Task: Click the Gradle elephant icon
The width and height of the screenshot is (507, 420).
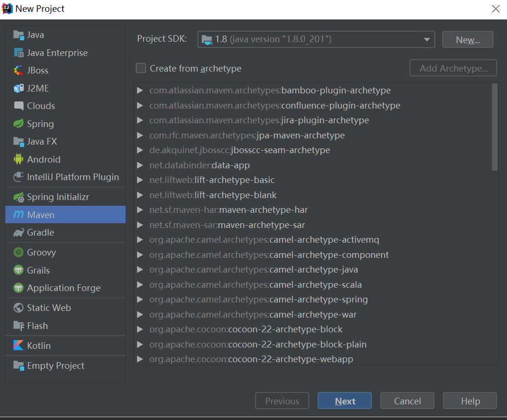Action: (x=18, y=232)
